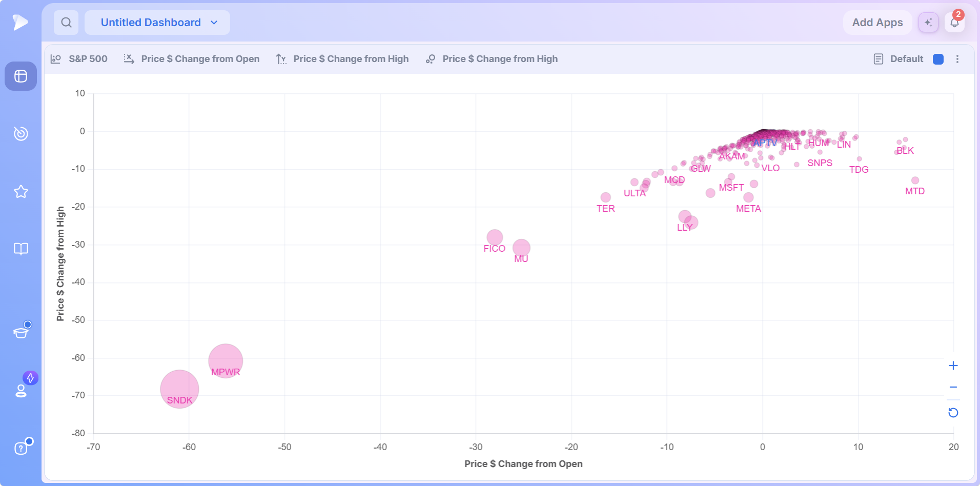The width and height of the screenshot is (980, 486).
Task: Click the LLY label
Action: point(685,228)
